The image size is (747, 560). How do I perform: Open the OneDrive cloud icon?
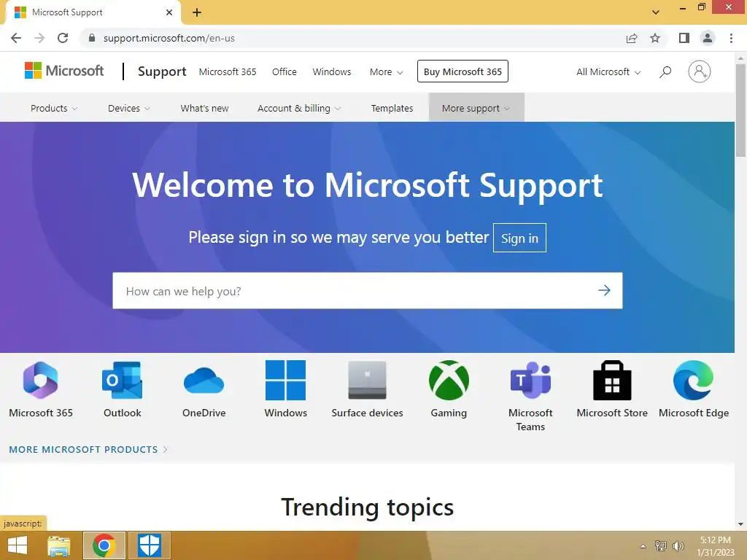[x=204, y=380]
